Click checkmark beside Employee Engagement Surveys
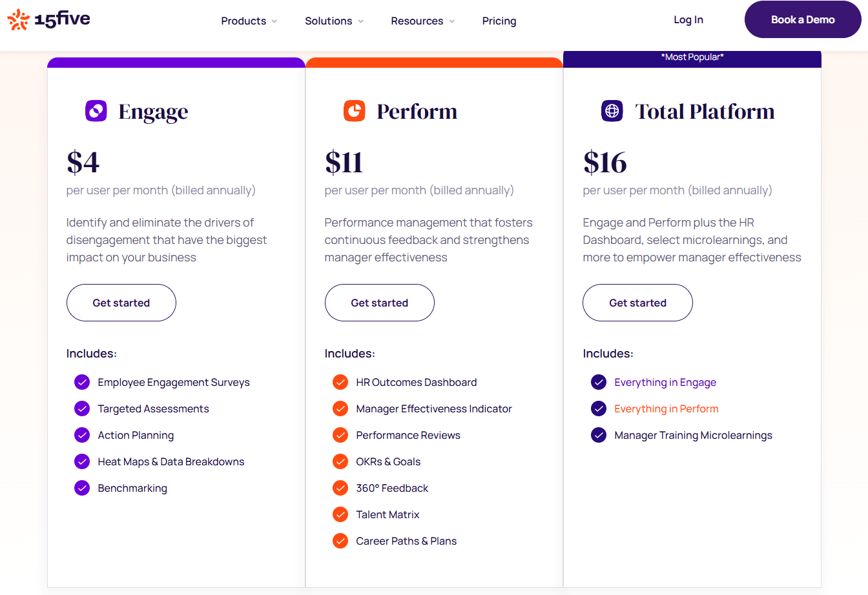Viewport: 868px width, 595px height. [82, 383]
